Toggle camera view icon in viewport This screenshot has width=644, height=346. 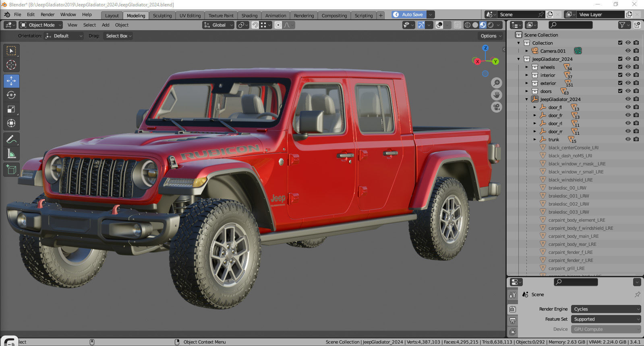497,107
